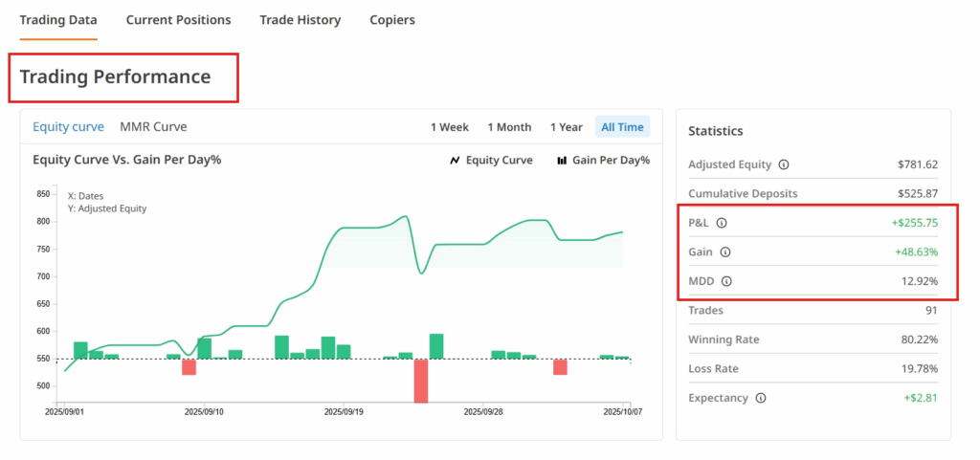Click the P&L info icon

tap(722, 223)
